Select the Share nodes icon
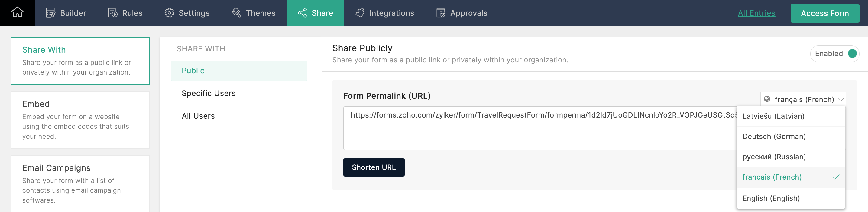The height and width of the screenshot is (212, 868). (302, 13)
